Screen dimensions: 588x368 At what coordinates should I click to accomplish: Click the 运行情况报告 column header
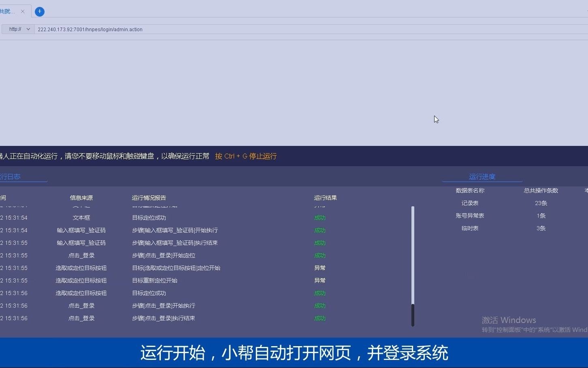[149, 198]
